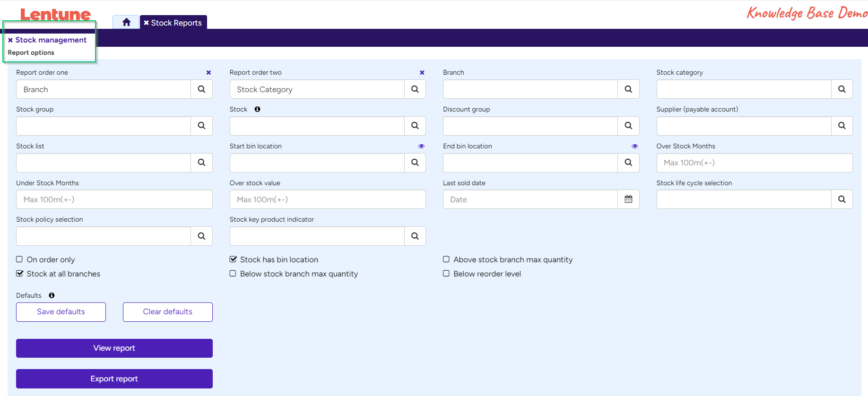Image resolution: width=868 pixels, height=396 pixels.
Task: Click the End bin location search icon
Action: pyautogui.click(x=628, y=163)
